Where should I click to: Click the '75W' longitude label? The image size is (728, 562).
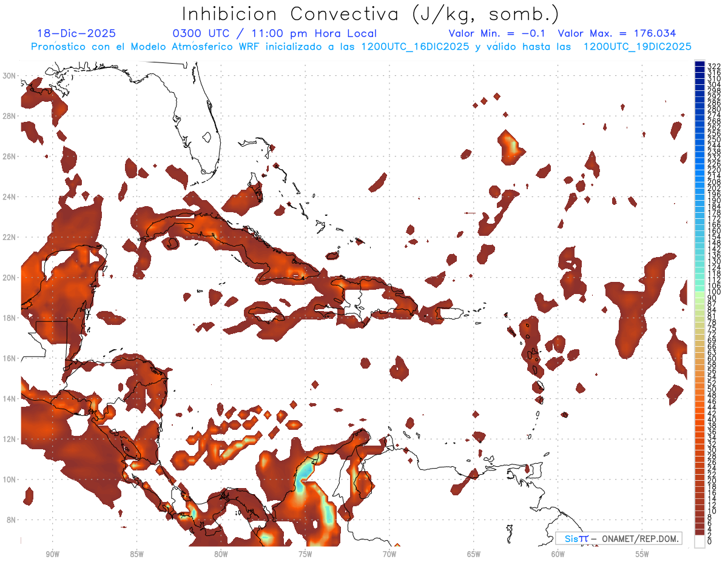click(305, 555)
